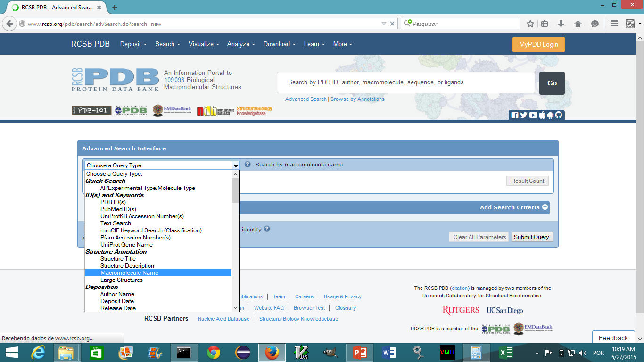Click the MyPDB Login button

[538, 45]
